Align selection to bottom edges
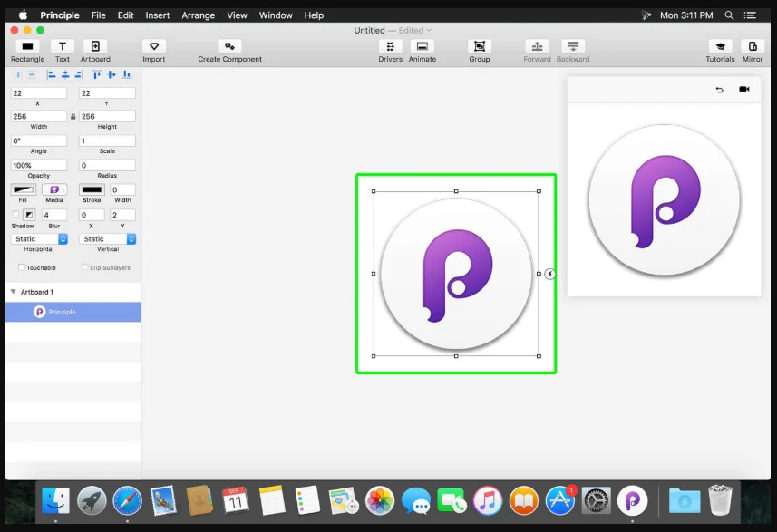This screenshot has height=532, width=777. tap(127, 75)
